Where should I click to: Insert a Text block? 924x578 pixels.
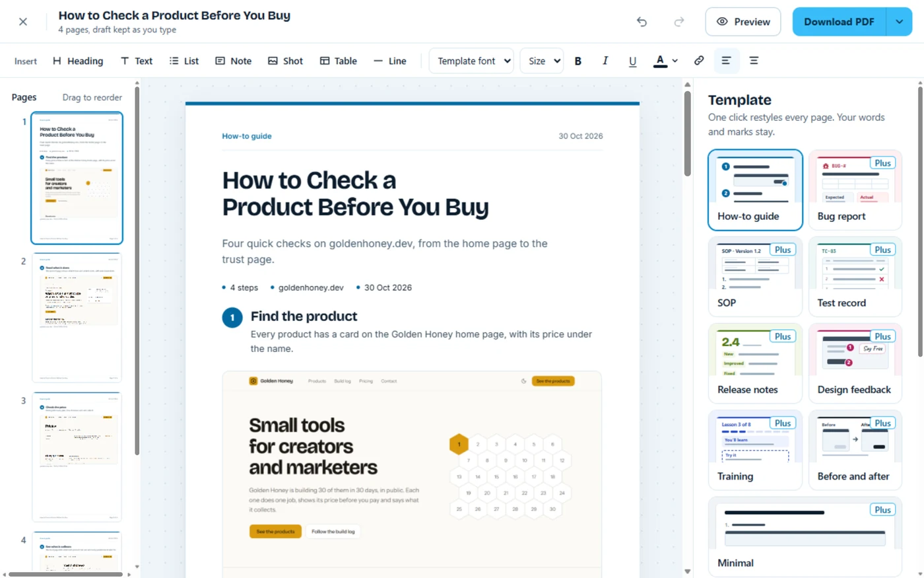click(137, 61)
